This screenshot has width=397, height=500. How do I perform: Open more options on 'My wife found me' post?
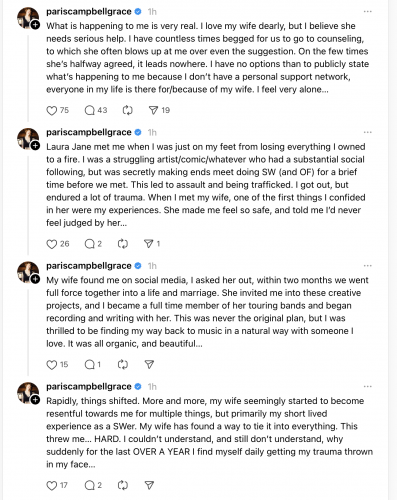[x=367, y=266]
